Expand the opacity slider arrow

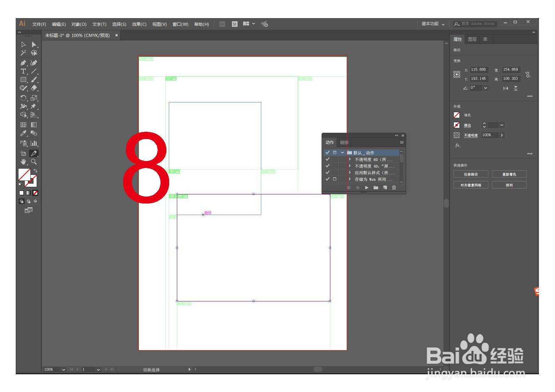(502, 135)
